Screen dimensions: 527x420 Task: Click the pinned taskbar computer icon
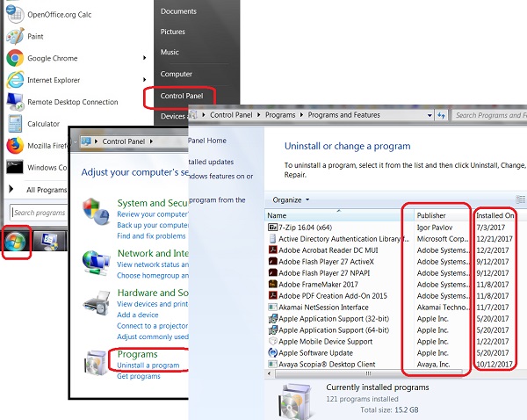tap(50, 242)
